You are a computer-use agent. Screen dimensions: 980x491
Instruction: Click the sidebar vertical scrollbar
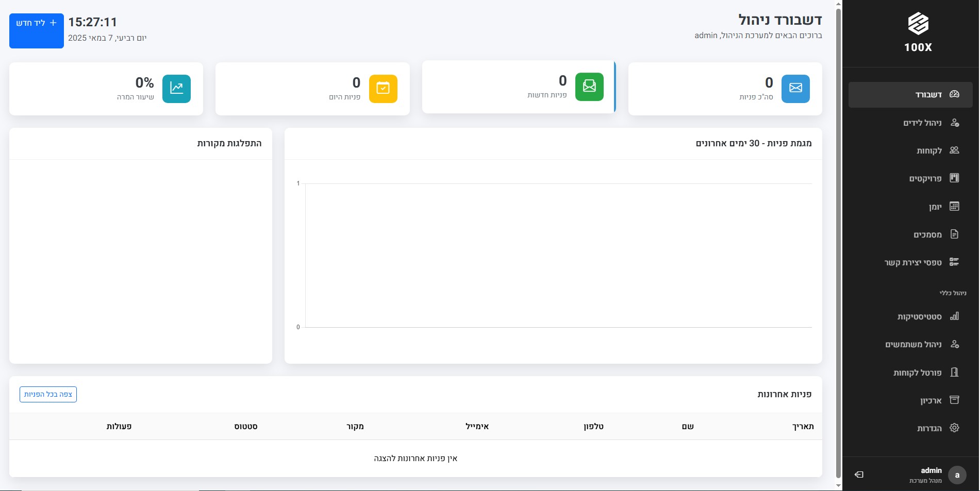[838, 242]
